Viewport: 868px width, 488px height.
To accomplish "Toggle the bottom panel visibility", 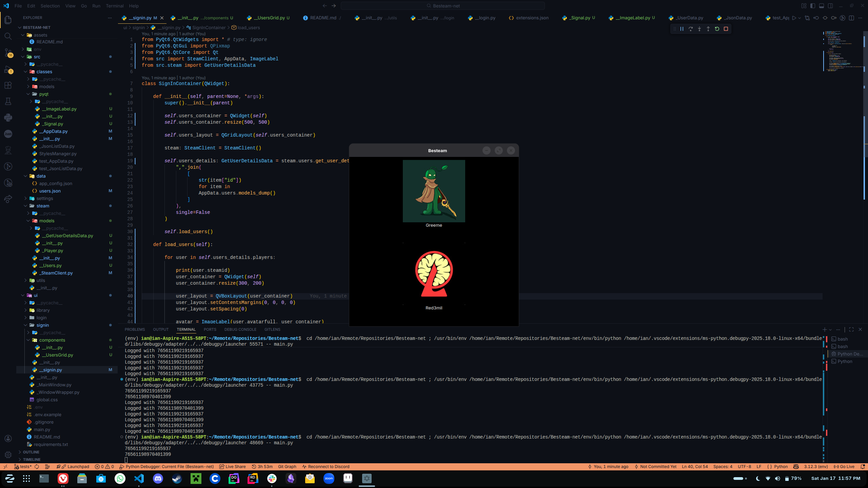I will 822,6.
